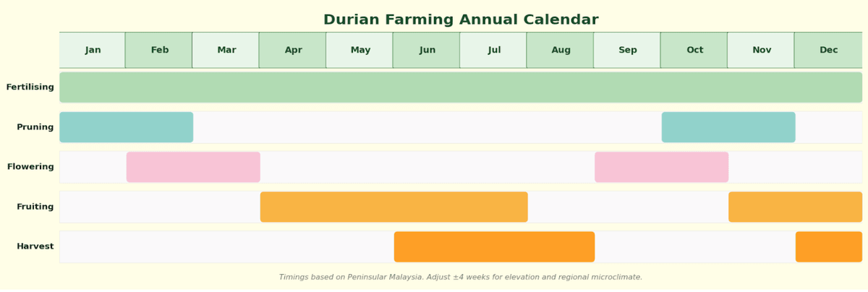Viewport: 868px width, 292px height.
Task: Select the Feb–Mar pink Flowering bar
Action: (x=193, y=167)
